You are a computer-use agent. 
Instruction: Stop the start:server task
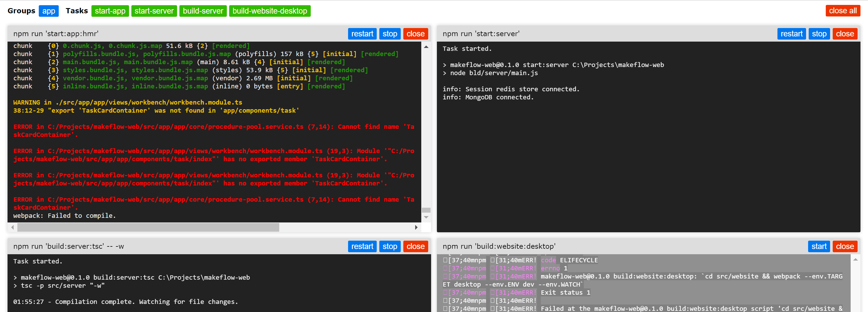point(819,34)
